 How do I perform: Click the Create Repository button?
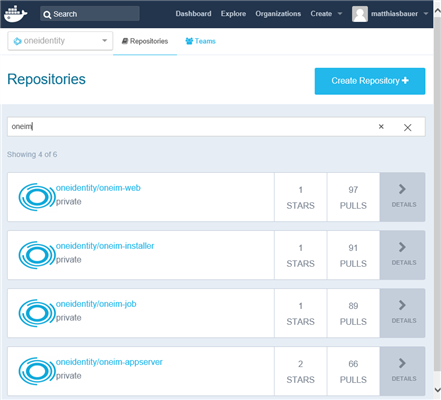pyautogui.click(x=370, y=81)
